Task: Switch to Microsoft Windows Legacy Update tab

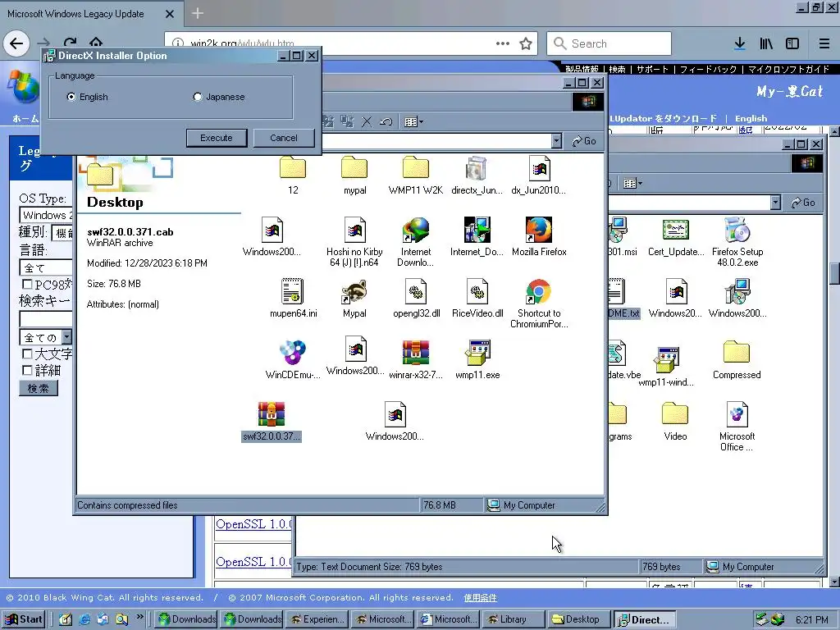Action: (90, 13)
